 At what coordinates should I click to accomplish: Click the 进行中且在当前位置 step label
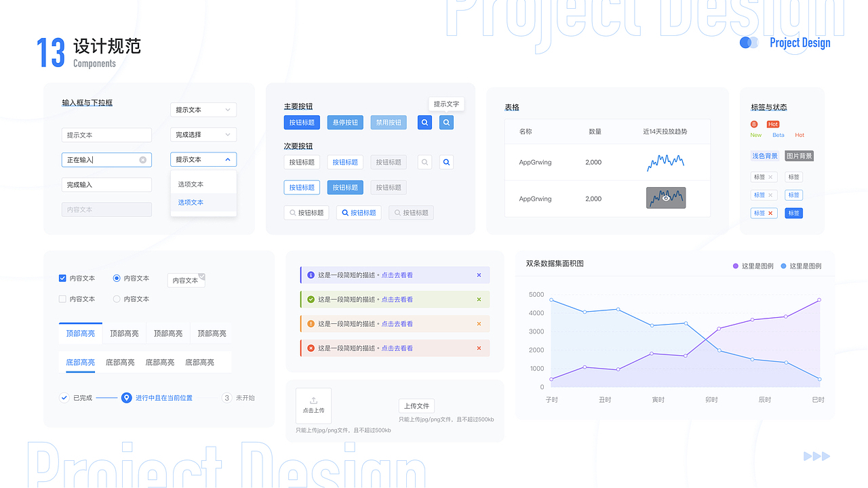(164, 398)
